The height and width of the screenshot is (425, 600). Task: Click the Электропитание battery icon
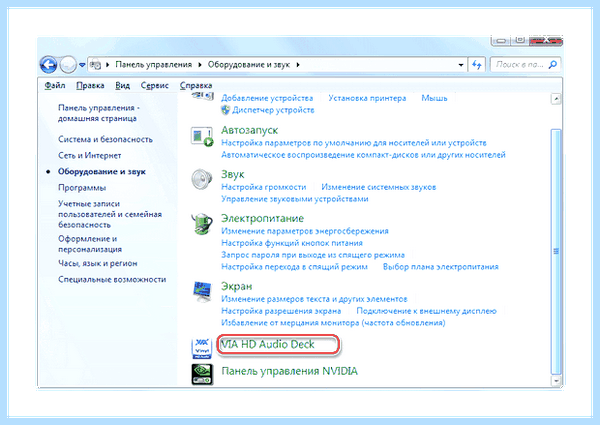click(x=202, y=224)
